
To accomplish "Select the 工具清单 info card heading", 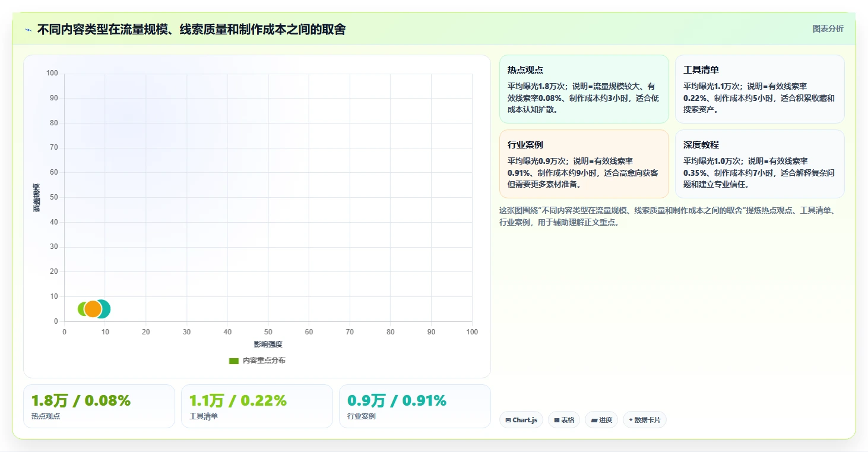I will click(x=701, y=70).
